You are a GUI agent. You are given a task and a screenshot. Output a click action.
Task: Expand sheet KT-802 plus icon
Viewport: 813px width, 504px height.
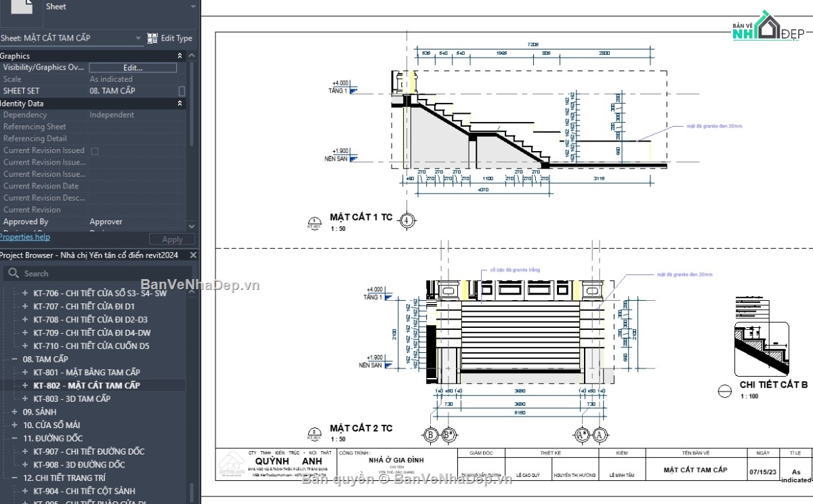[x=25, y=385]
